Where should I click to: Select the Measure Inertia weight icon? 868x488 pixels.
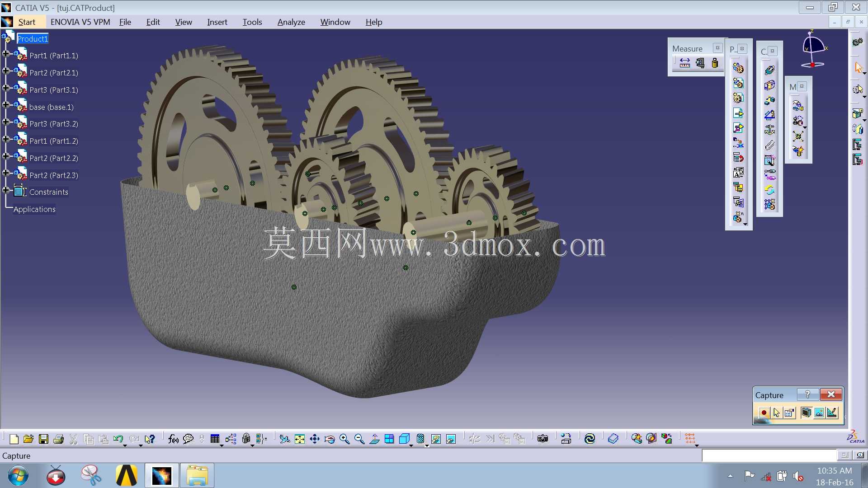point(715,63)
